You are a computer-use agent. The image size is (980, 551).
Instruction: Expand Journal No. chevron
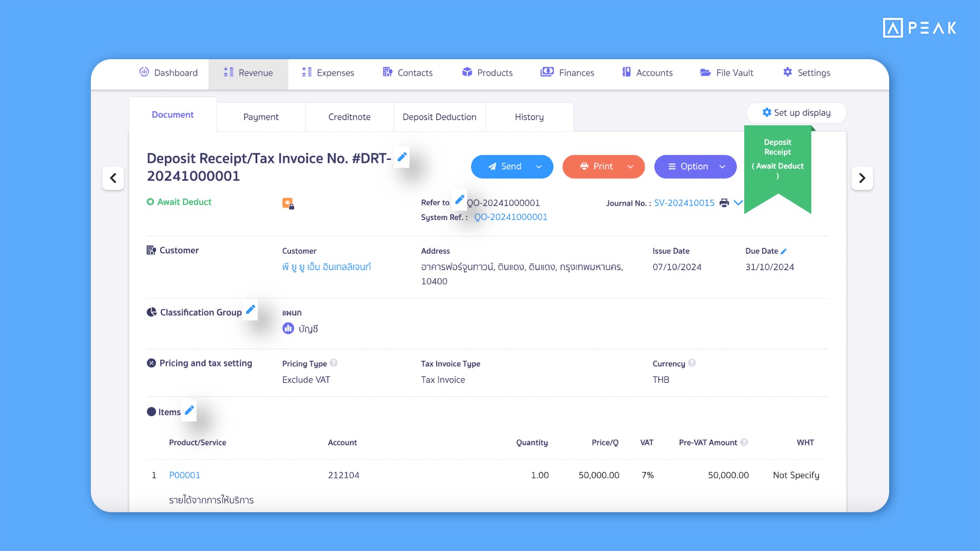(x=738, y=203)
